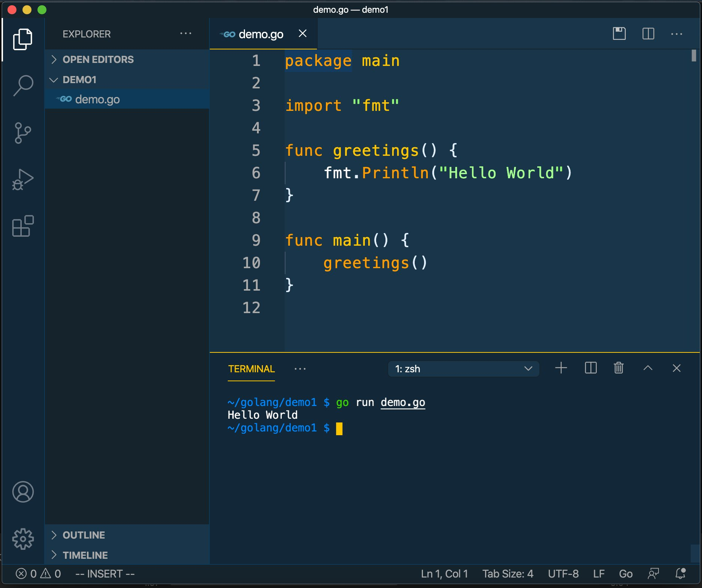Open notifications bell in status bar
Image resolution: width=702 pixels, height=588 pixels.
click(680, 574)
